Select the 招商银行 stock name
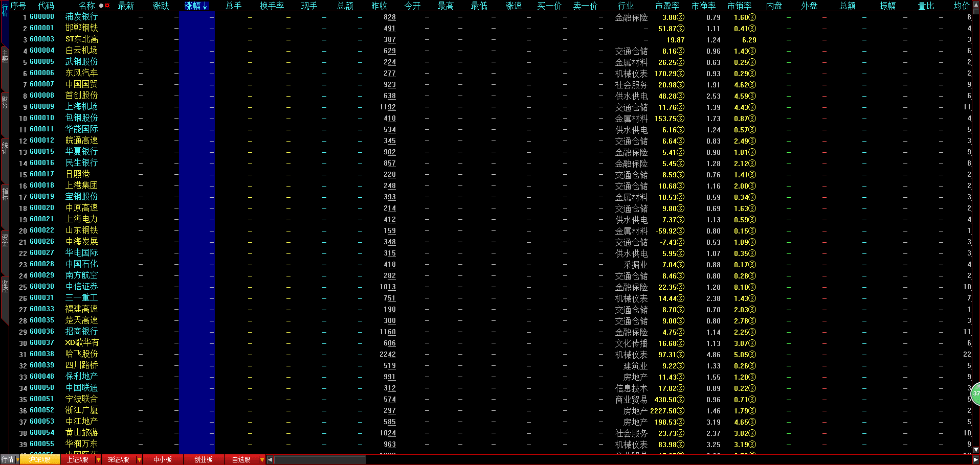 click(81, 332)
